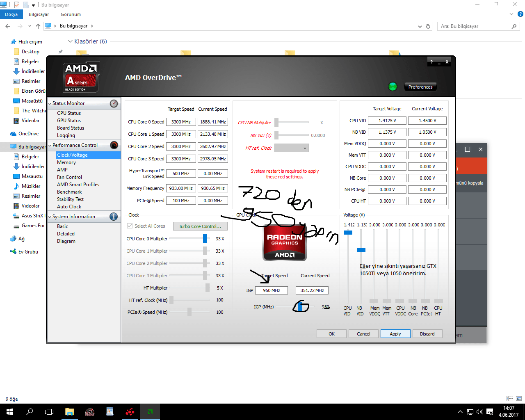Click the CPU Core 0 Target Speed field

click(x=181, y=122)
